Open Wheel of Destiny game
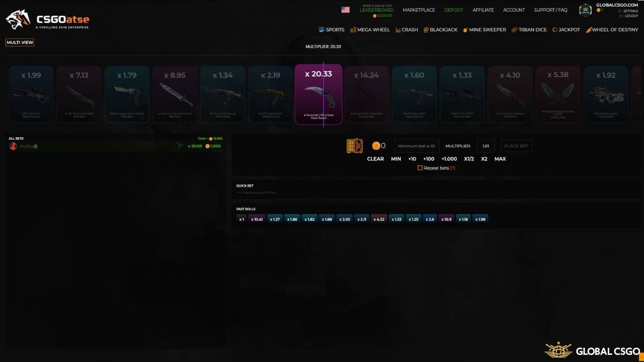644x362 pixels. (x=612, y=30)
